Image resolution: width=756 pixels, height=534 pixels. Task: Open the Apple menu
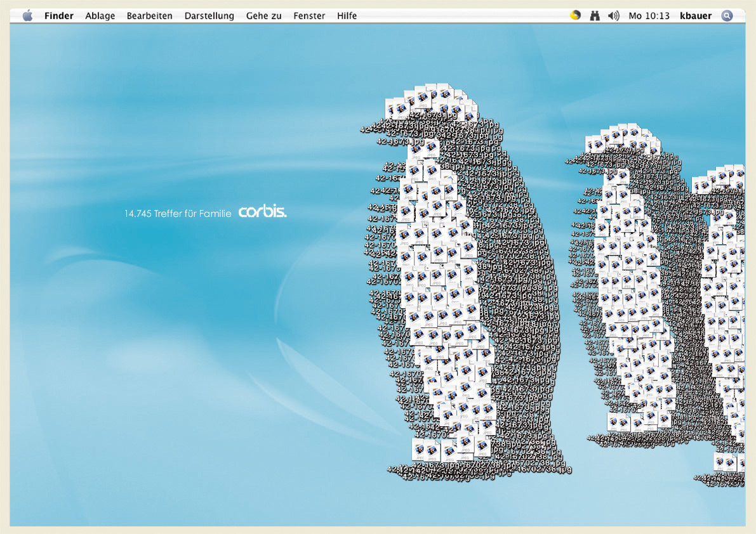[x=27, y=16]
